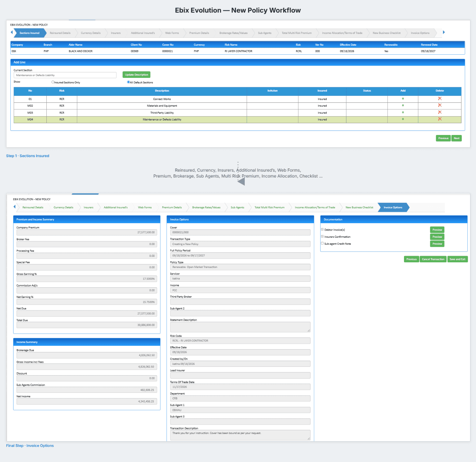Delete the Materials and Equipment row M02
Screen dimensions: 476x462
point(440,105)
